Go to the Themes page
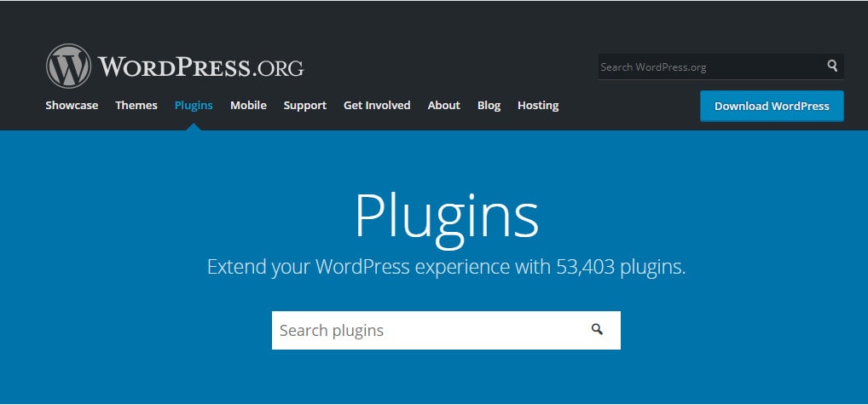 [x=136, y=105]
